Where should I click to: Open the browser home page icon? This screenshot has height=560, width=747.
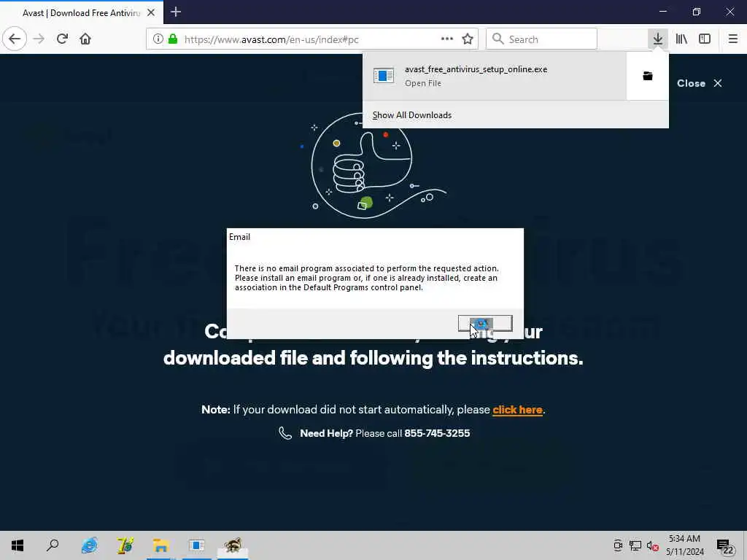point(85,39)
